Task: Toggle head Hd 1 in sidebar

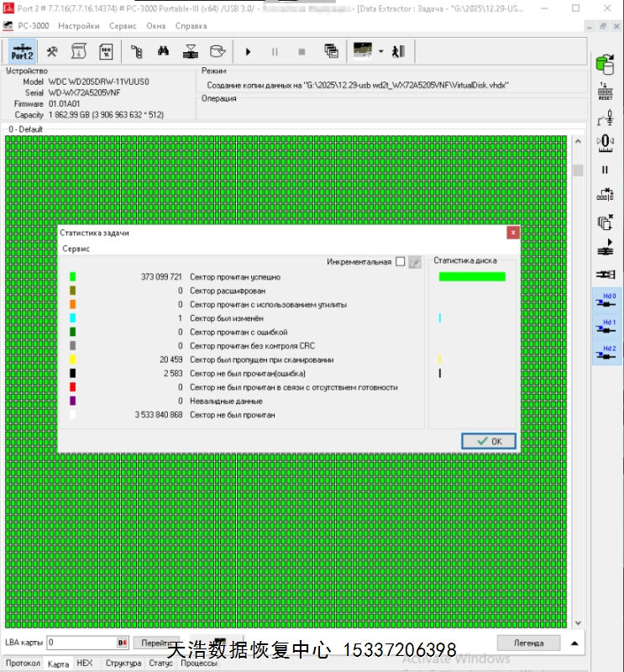Action: tap(608, 327)
